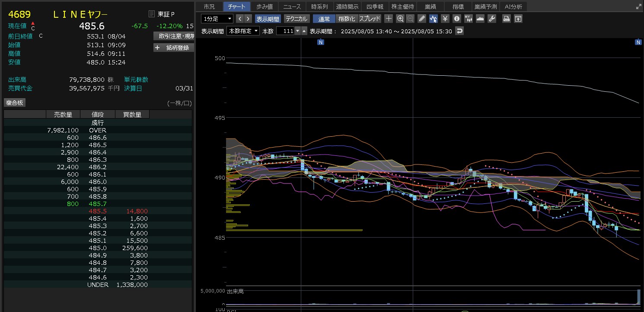Screen dimensions: 644x312
Task: Click the right N news marker above the chart
Action: coord(638,42)
